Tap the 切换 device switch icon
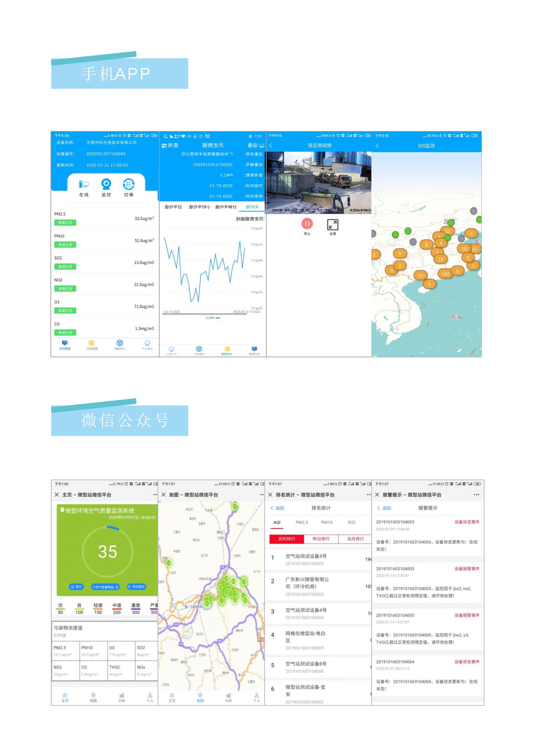Screen dimensions: 534x756 pyautogui.click(x=129, y=185)
